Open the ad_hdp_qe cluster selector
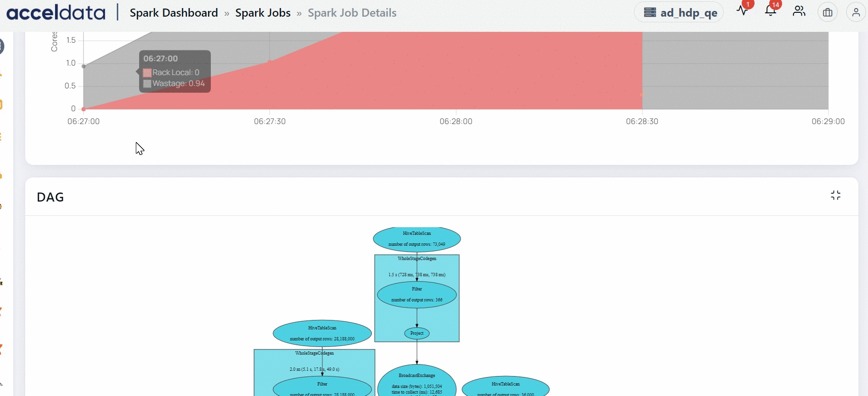 click(679, 12)
